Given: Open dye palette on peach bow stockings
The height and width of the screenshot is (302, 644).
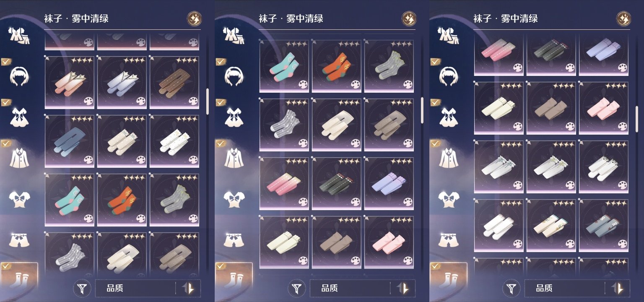Looking at the screenshot, I should tap(88, 101).
